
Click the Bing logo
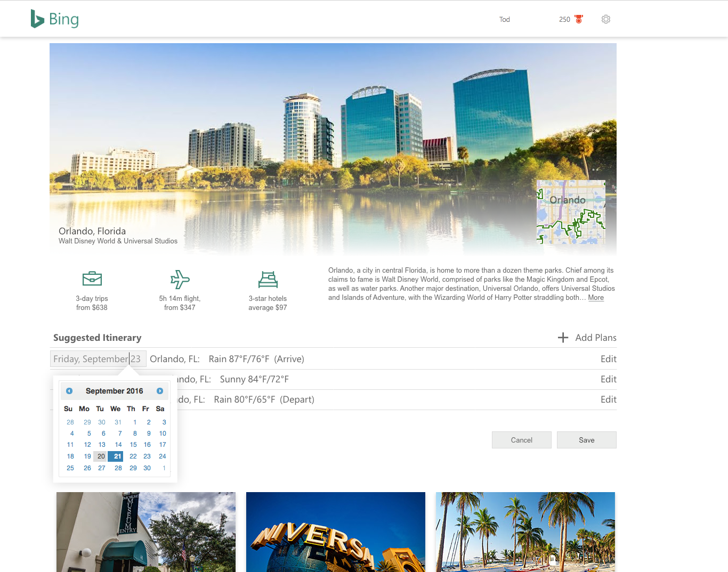tap(55, 19)
